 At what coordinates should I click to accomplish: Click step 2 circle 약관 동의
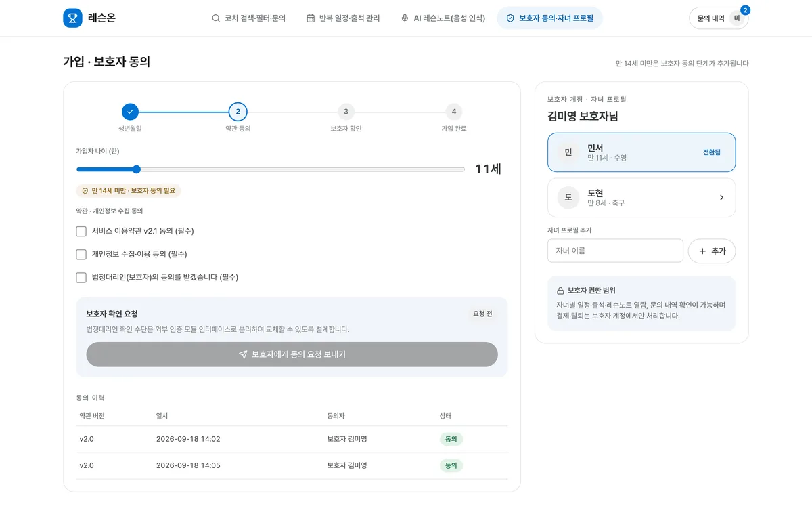[x=238, y=112]
